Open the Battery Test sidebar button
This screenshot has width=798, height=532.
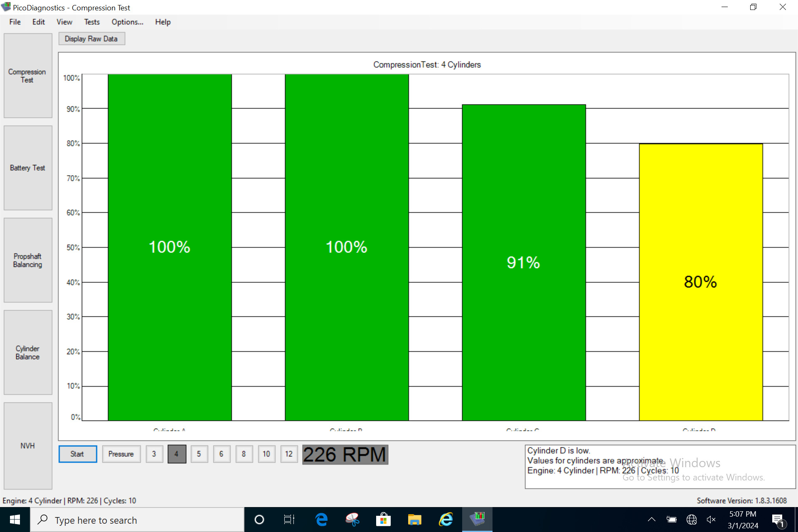[28, 168]
